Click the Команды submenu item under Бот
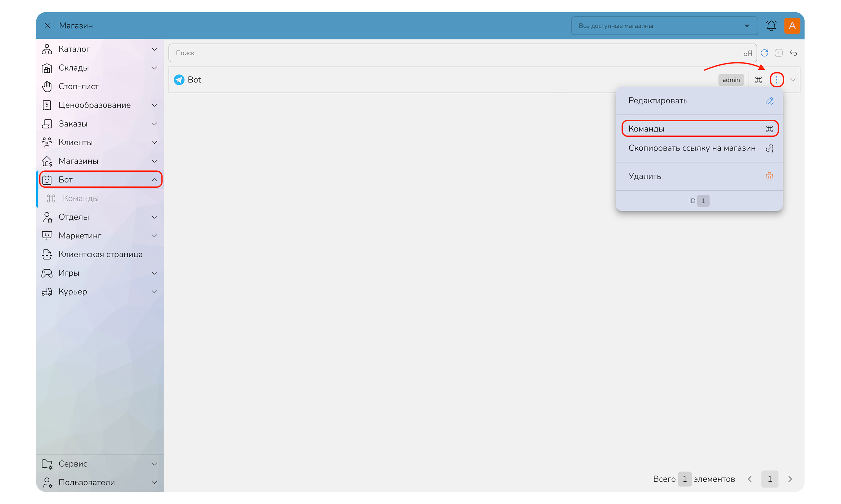 click(80, 198)
